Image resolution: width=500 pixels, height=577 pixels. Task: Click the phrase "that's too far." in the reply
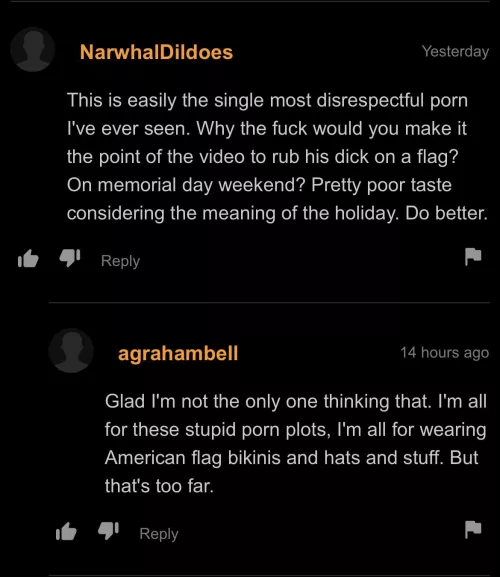[x=159, y=486]
